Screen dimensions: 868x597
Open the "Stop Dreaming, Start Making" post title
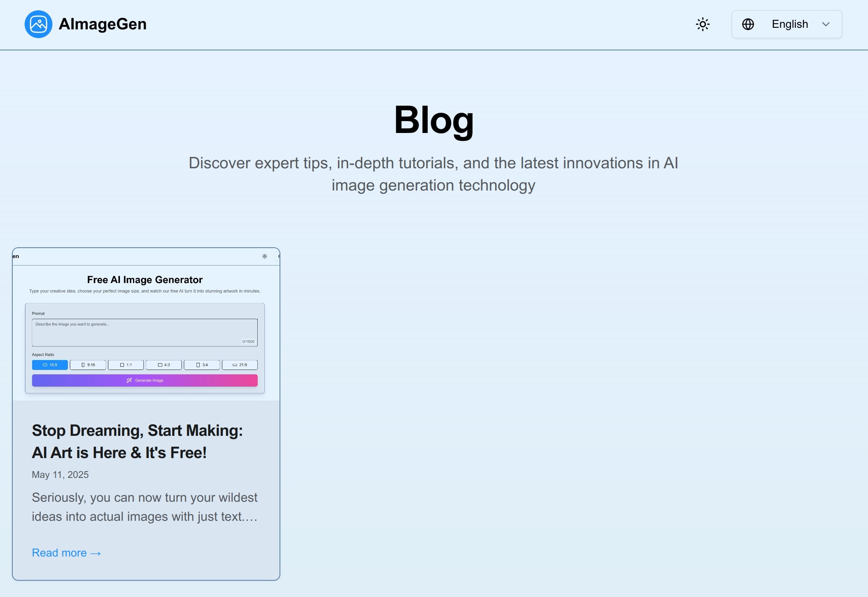click(x=137, y=441)
